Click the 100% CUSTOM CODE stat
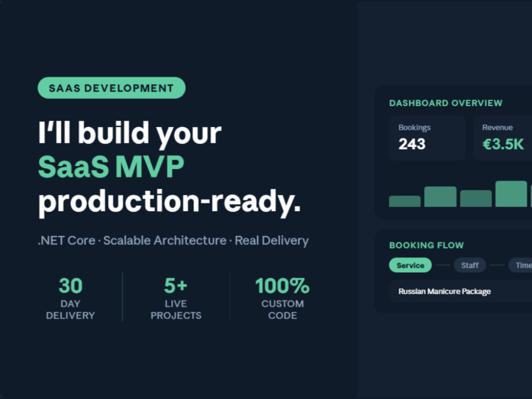 click(x=282, y=298)
